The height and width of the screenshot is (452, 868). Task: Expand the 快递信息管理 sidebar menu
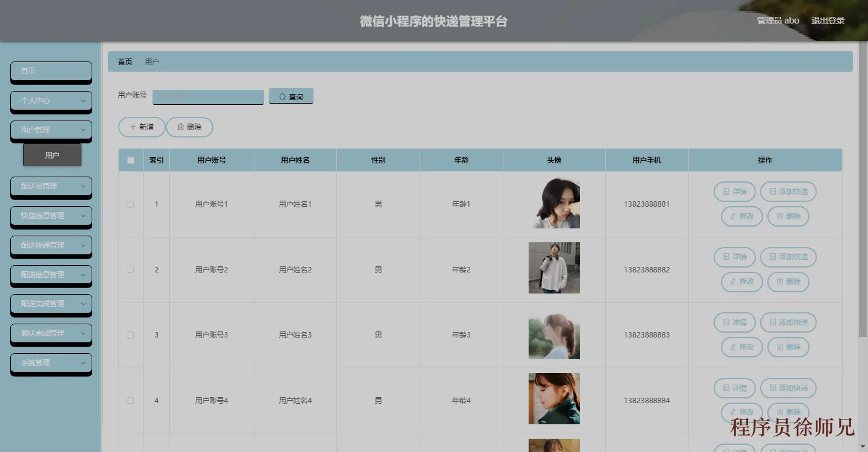(x=51, y=216)
